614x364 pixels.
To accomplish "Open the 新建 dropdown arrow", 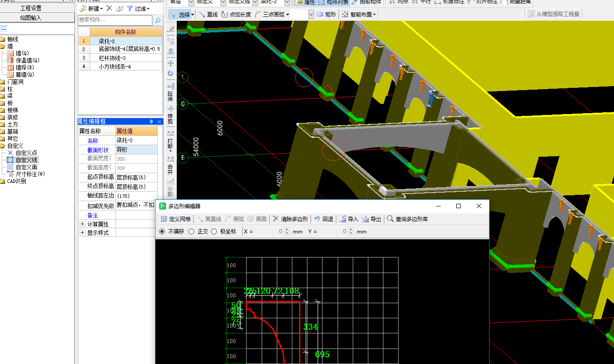I will tap(102, 9).
